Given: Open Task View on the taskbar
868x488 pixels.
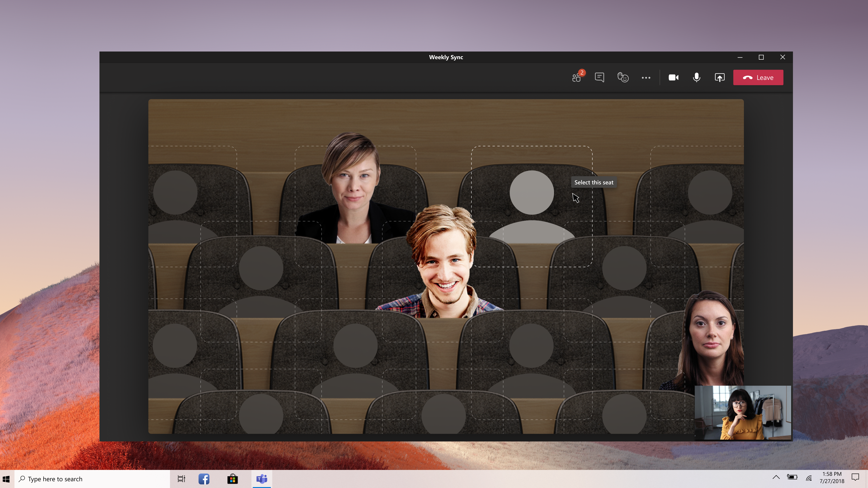Looking at the screenshot, I should tap(181, 479).
